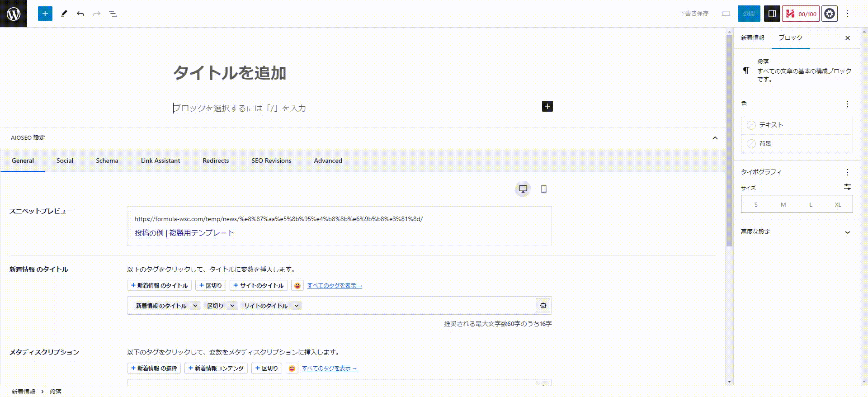Select the desktop preview icon
The height and width of the screenshot is (397, 868).
[523, 189]
